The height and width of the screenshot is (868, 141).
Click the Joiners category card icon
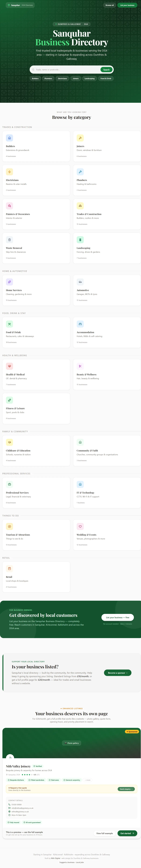coord(80,138)
